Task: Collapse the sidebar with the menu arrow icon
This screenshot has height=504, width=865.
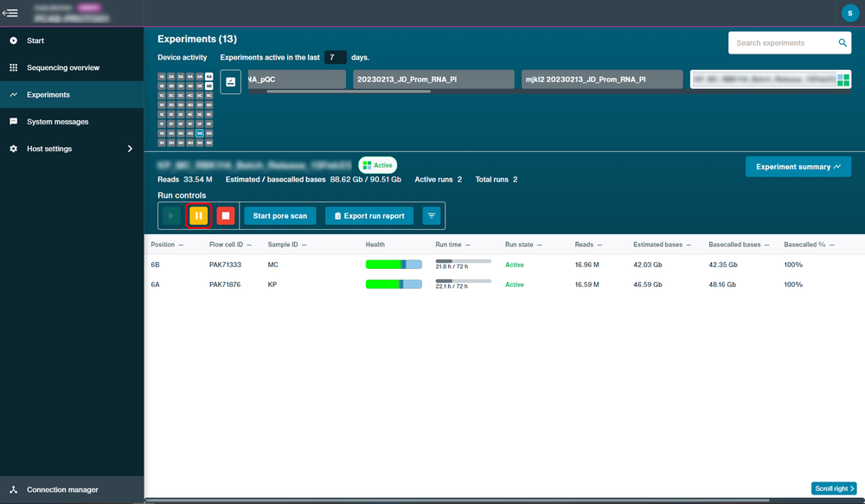Action: (x=10, y=13)
